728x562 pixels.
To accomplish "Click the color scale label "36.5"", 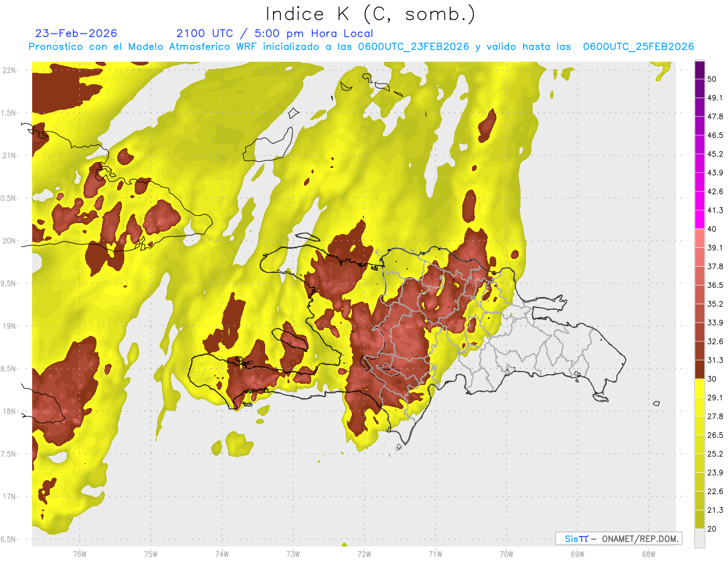I will pyautogui.click(x=715, y=286).
